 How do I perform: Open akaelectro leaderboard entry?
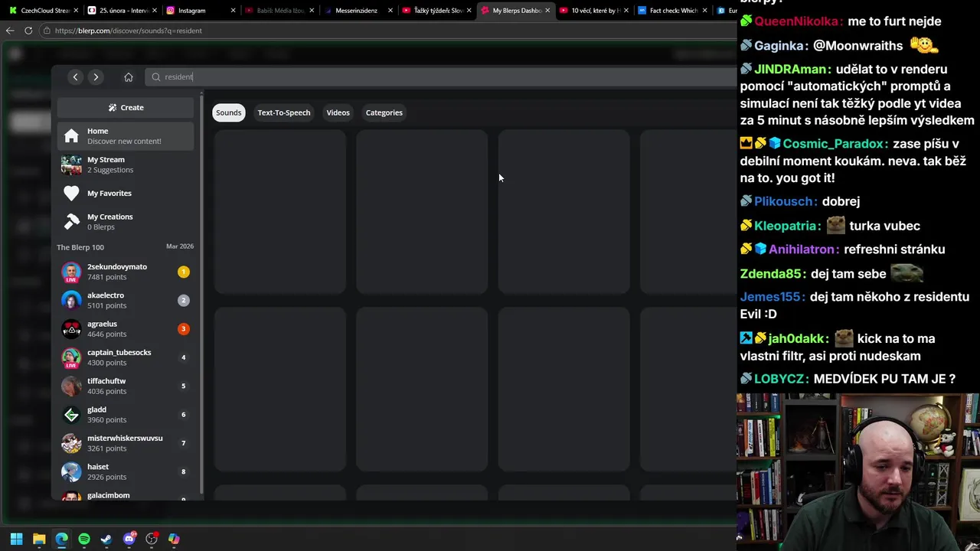coord(126,300)
